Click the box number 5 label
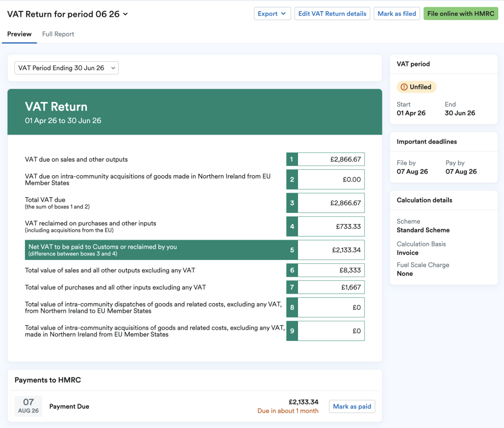The width and height of the screenshot is (504, 428). [292, 250]
